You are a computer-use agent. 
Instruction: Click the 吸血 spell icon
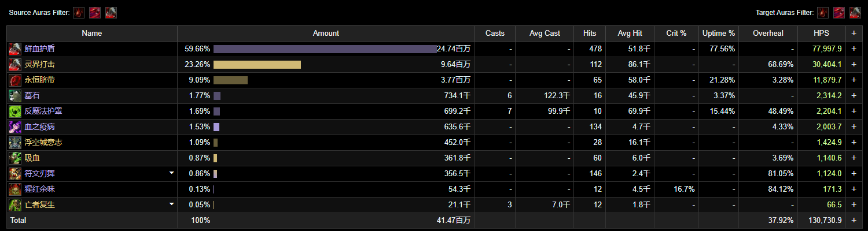tap(15, 158)
